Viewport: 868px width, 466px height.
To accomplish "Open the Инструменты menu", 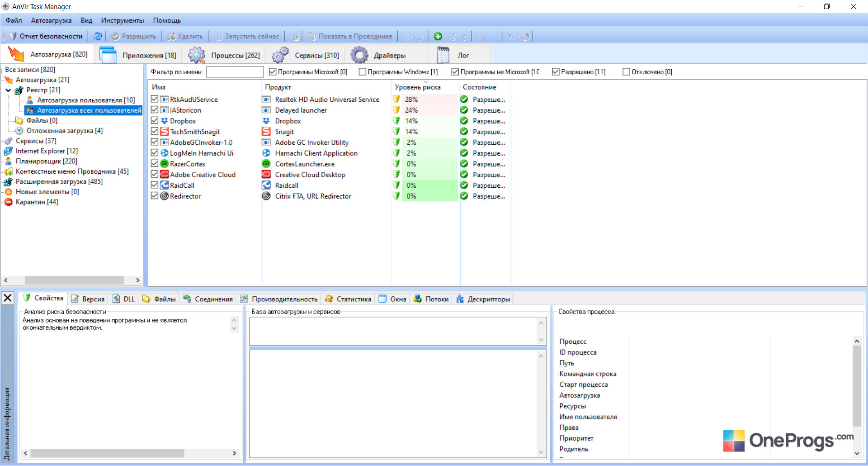I will [123, 20].
